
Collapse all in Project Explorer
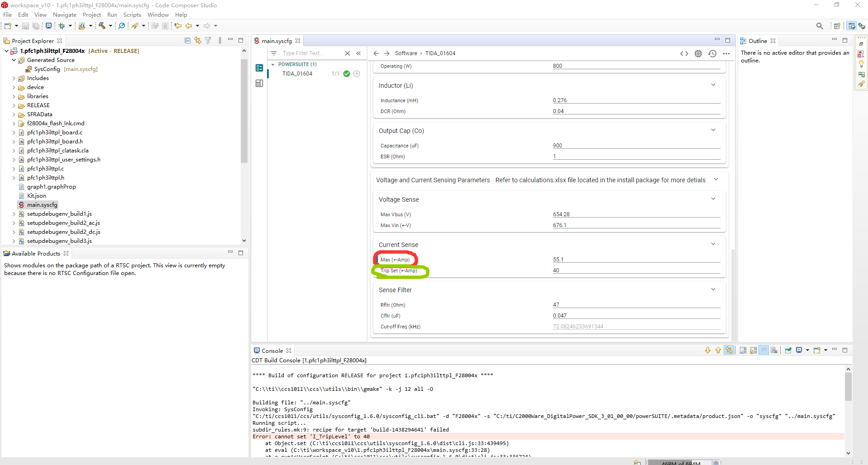pos(187,41)
